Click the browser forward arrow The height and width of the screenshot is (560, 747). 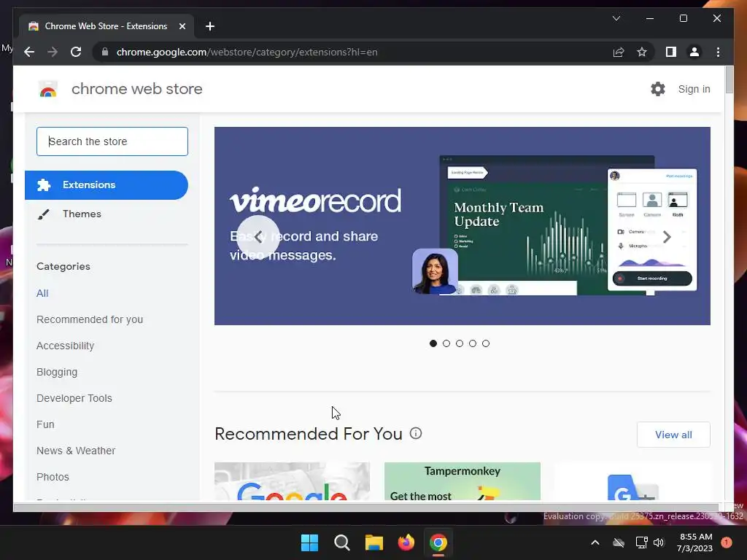pos(53,52)
